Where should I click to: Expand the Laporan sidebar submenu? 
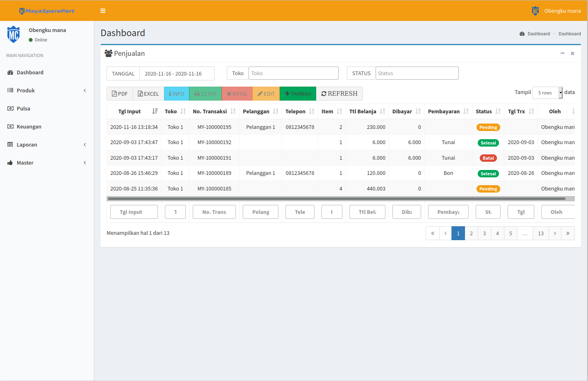(47, 145)
